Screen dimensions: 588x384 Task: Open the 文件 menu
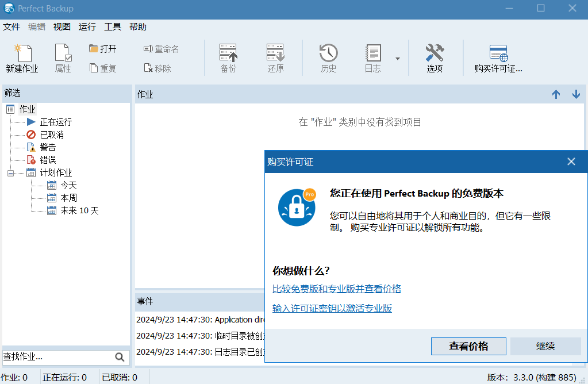(11, 27)
